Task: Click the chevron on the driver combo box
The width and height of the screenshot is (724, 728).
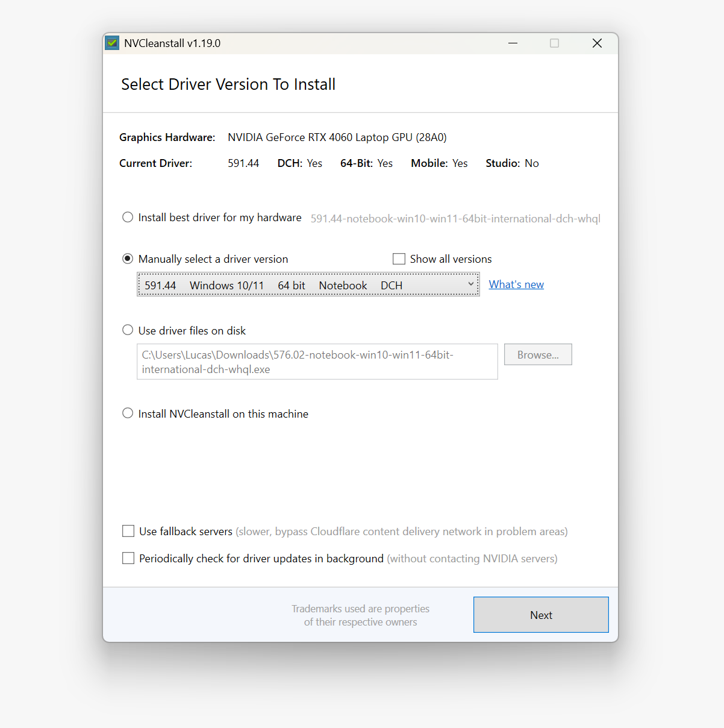Action: pyautogui.click(x=470, y=284)
